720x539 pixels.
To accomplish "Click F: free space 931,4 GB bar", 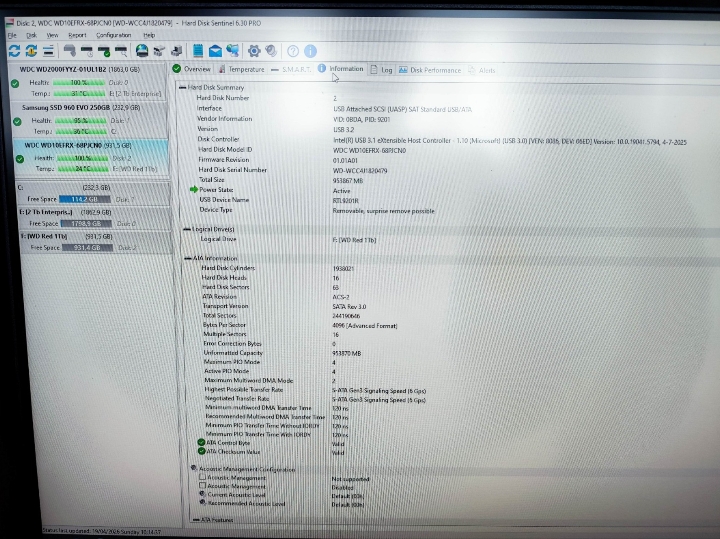I will click(x=87, y=247).
